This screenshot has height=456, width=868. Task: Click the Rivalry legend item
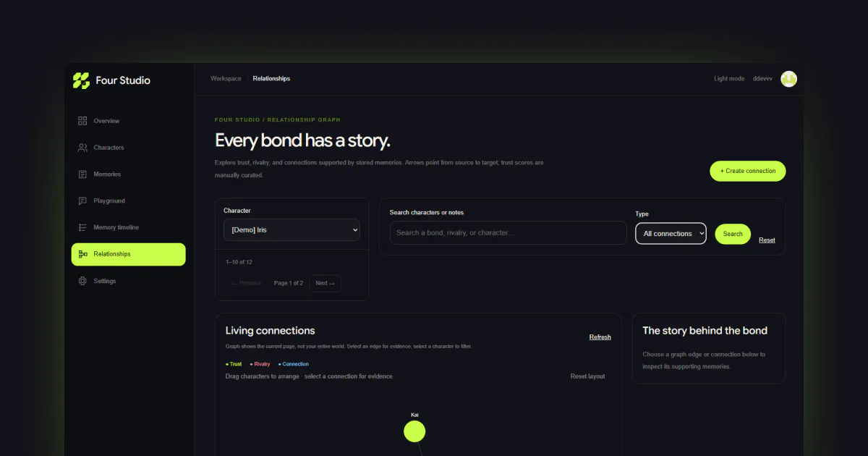point(260,364)
